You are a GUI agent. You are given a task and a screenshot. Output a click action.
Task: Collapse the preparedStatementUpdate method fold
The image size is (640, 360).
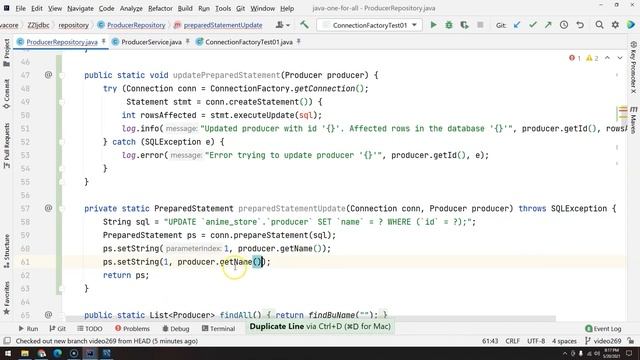click(x=62, y=209)
